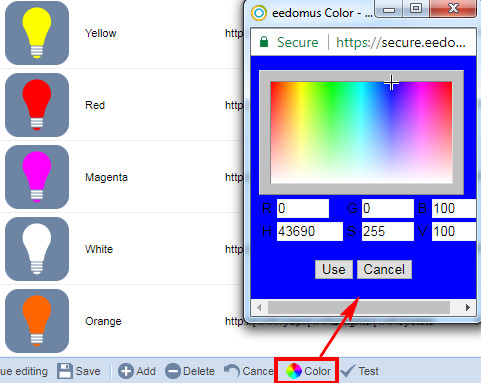Click the horizontal scrollbar right arrow

coord(468,307)
